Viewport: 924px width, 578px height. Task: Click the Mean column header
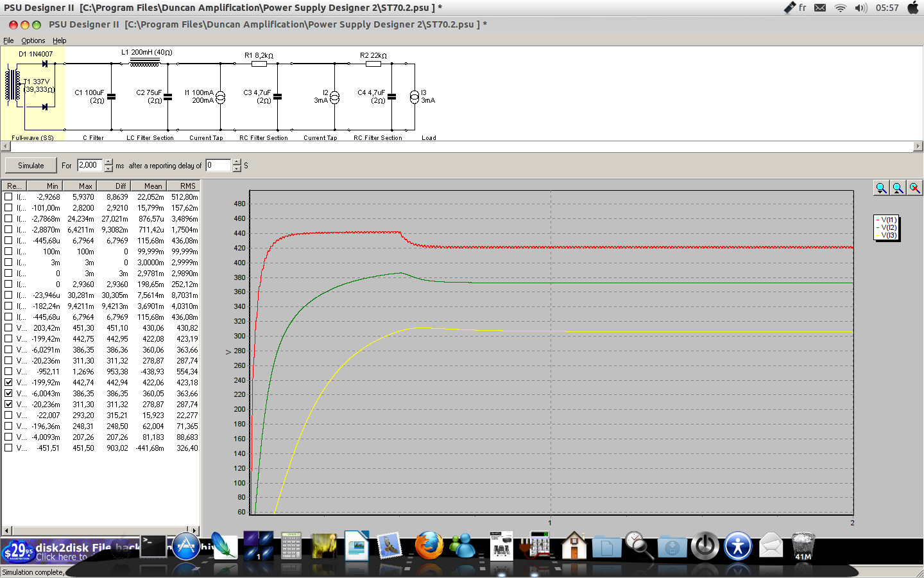(x=148, y=186)
